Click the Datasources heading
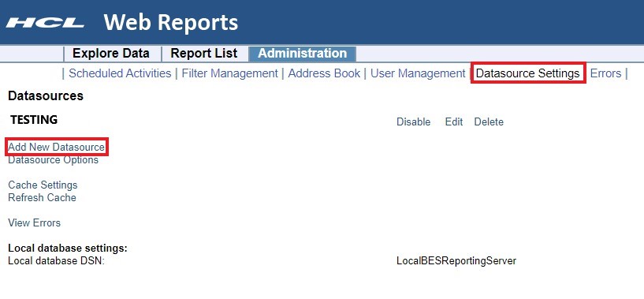This screenshot has width=644, height=299. [x=46, y=95]
